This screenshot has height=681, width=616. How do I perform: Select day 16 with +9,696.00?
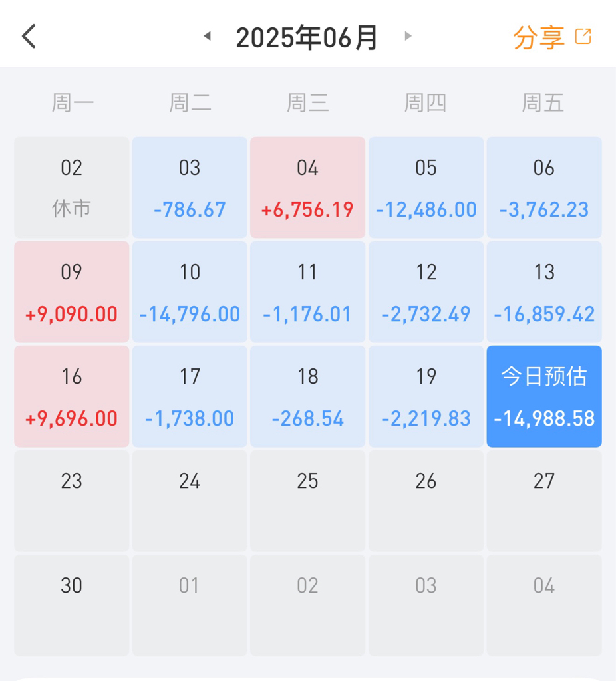point(72,396)
